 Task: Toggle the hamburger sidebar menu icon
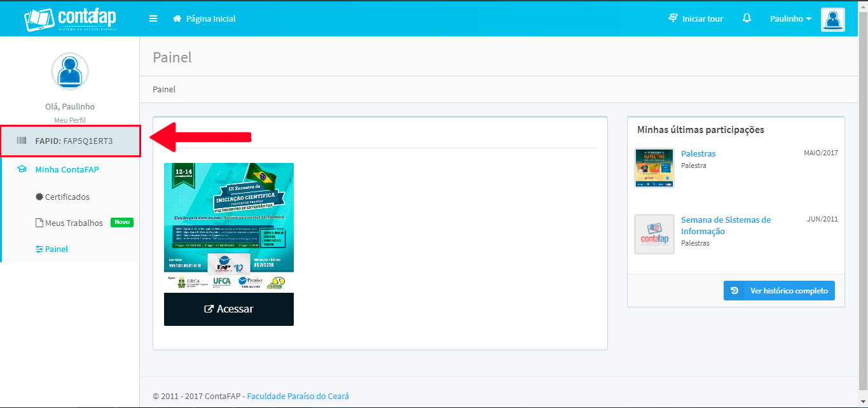[x=153, y=18]
